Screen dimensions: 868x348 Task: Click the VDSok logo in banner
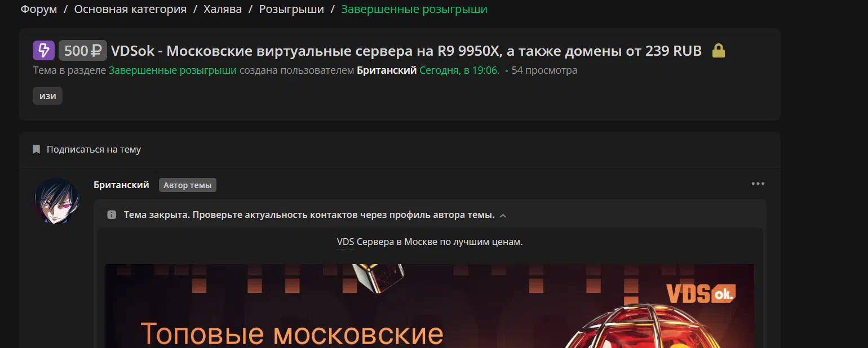tap(701, 293)
